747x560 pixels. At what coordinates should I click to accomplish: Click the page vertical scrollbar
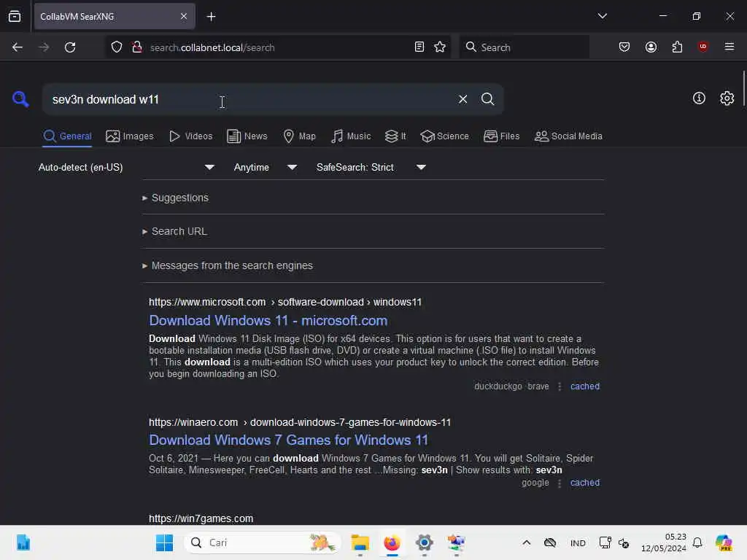pos(743,89)
